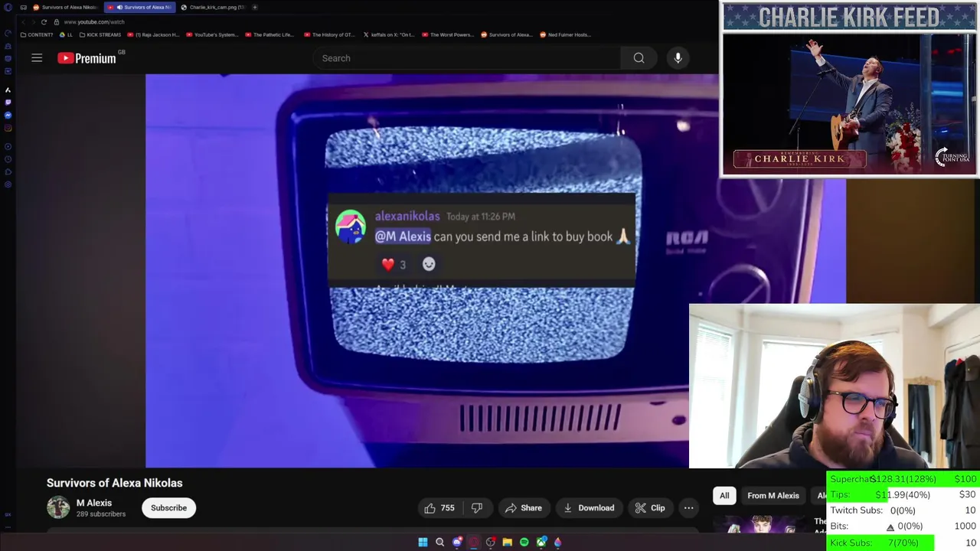980x551 pixels.
Task: Open the Raja Jackson bookmark
Action: click(154, 34)
